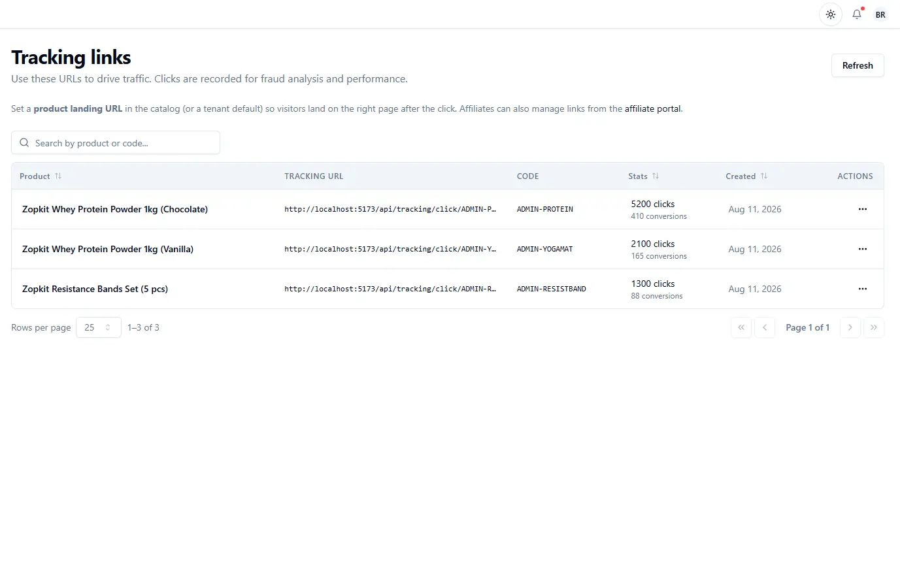
Task: Focus the search by product or code field
Action: tap(116, 142)
